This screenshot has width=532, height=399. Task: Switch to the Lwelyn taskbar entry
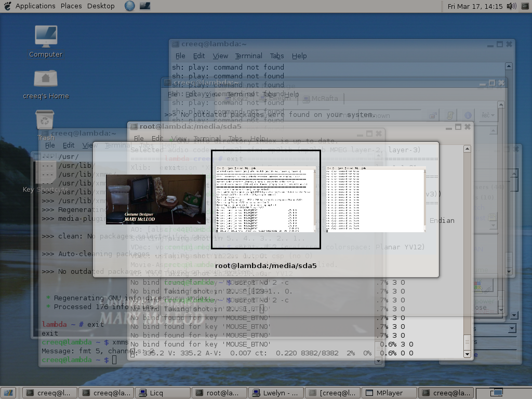pyautogui.click(x=275, y=393)
